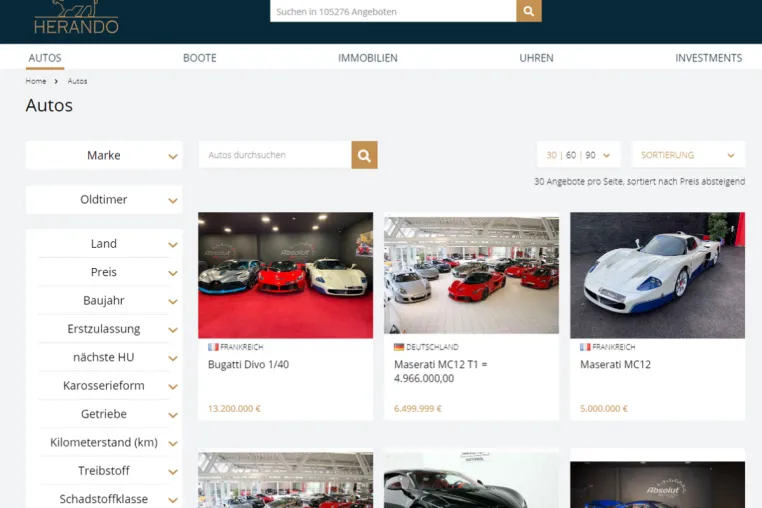Expand the Erstzulassung filter

click(104, 329)
